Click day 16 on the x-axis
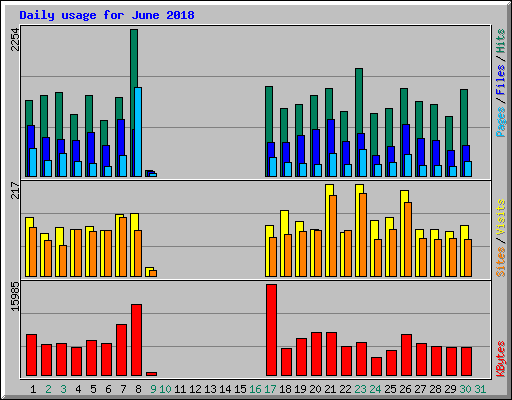Viewport: 512px width, 400px height. point(255,389)
